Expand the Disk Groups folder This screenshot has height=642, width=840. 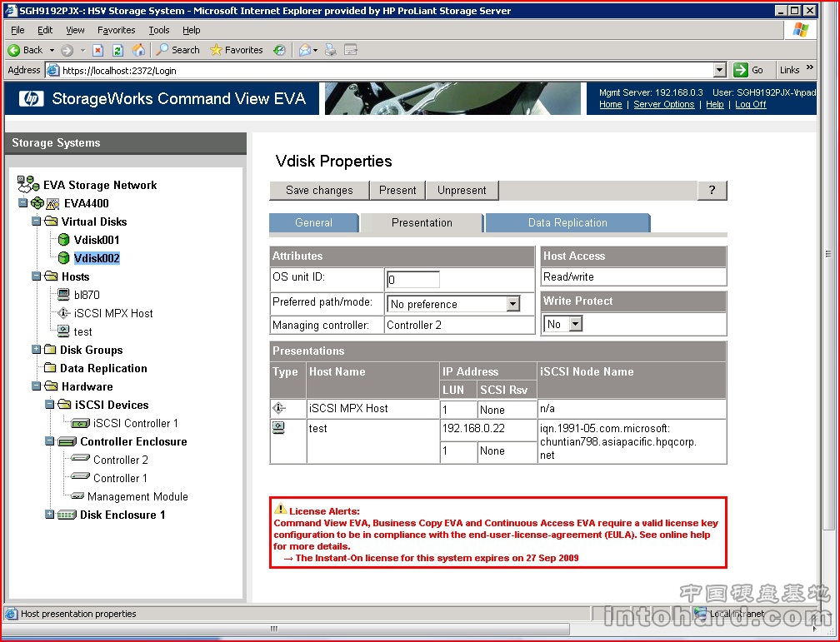(37, 349)
